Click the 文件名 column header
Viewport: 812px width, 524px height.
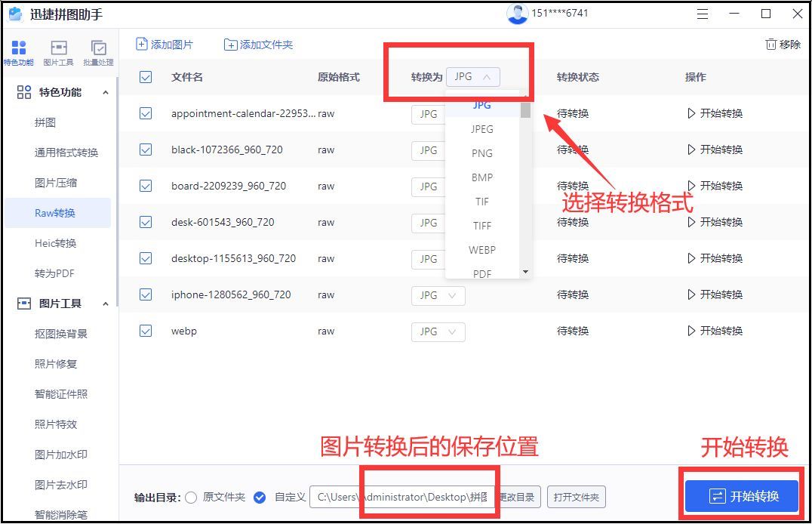[187, 77]
